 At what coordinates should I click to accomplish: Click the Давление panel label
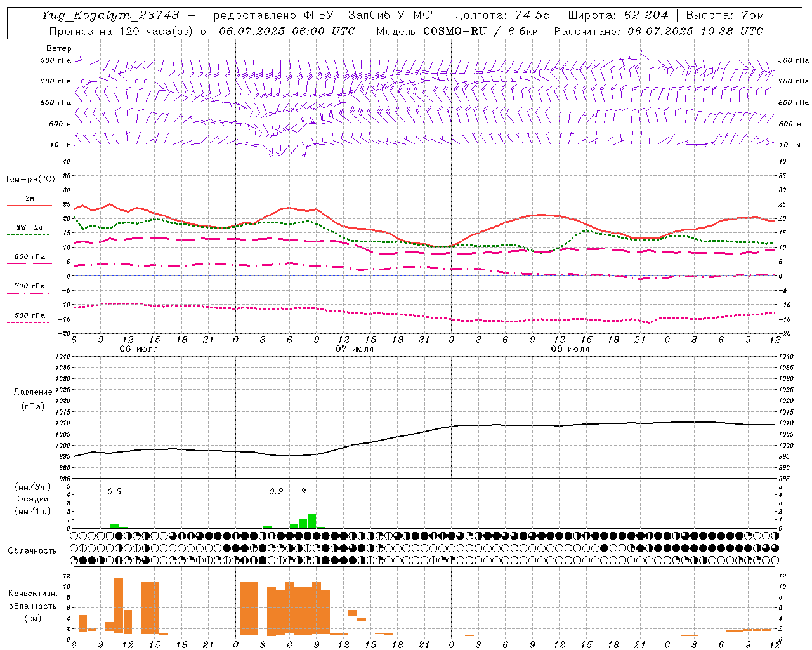(33, 392)
